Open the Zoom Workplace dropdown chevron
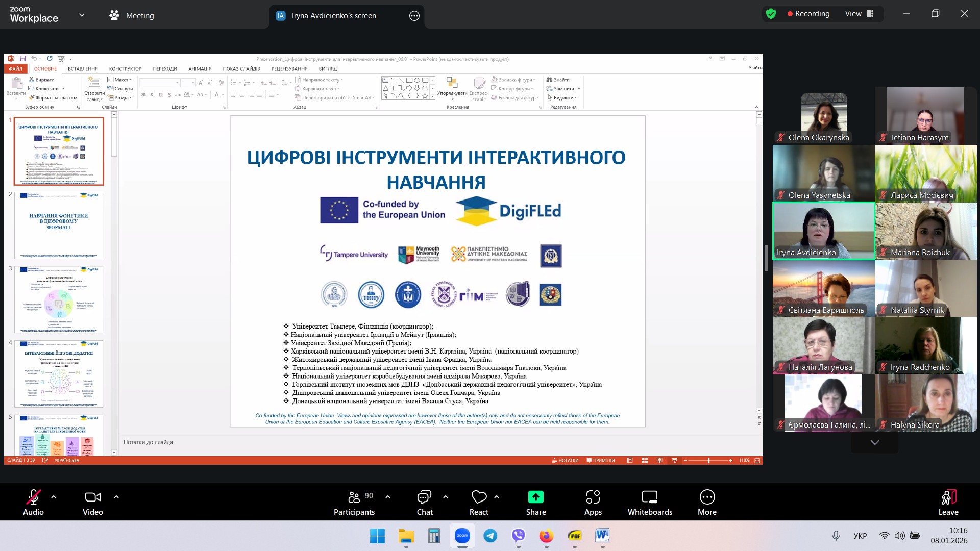Viewport: 980px width, 551px height. coord(82,15)
